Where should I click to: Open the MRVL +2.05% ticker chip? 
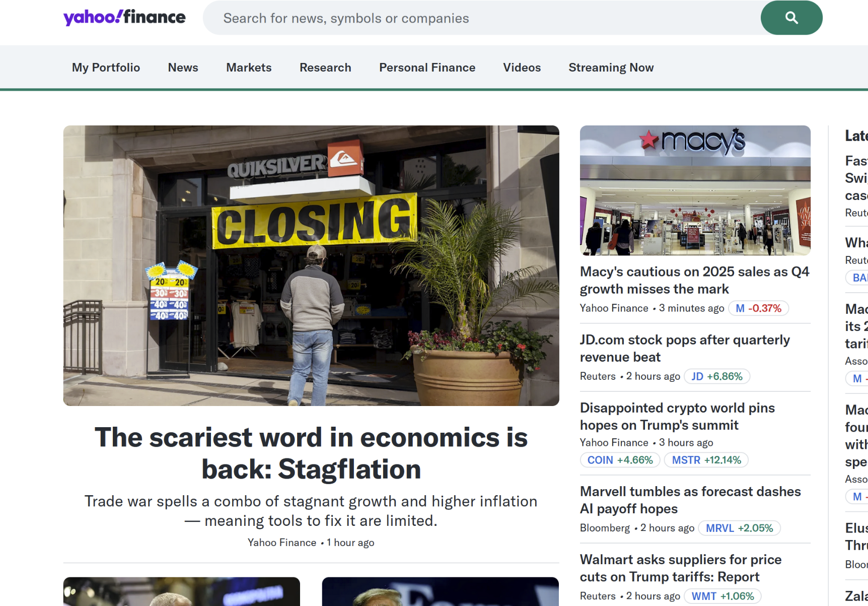(x=740, y=528)
